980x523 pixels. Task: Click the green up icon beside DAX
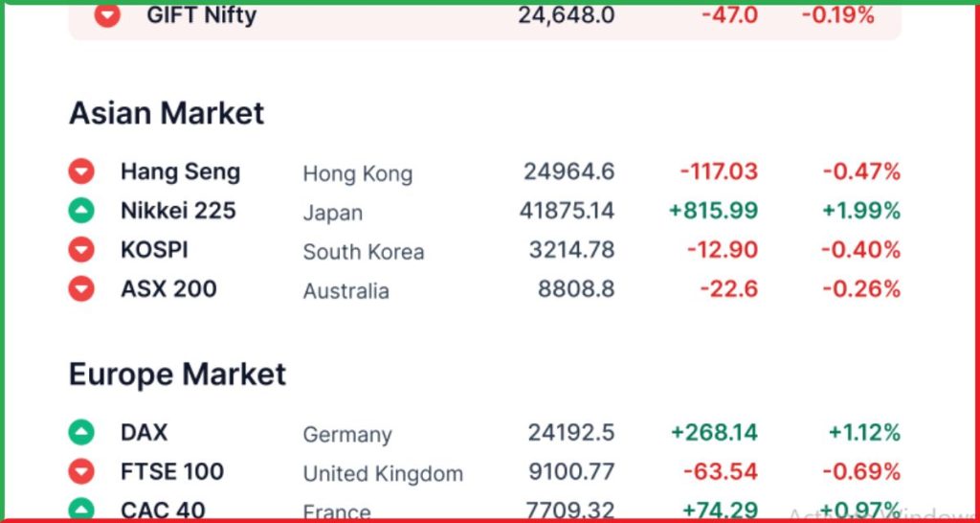[81, 432]
